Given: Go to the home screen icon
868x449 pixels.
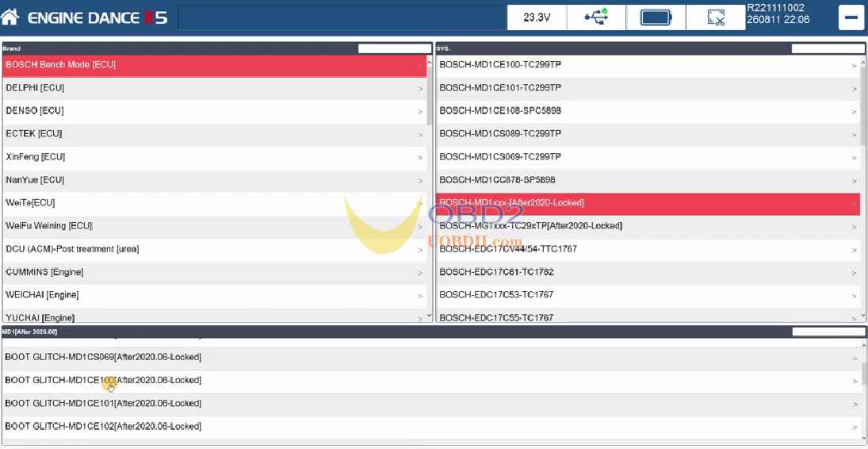Looking at the screenshot, I should 10,17.
